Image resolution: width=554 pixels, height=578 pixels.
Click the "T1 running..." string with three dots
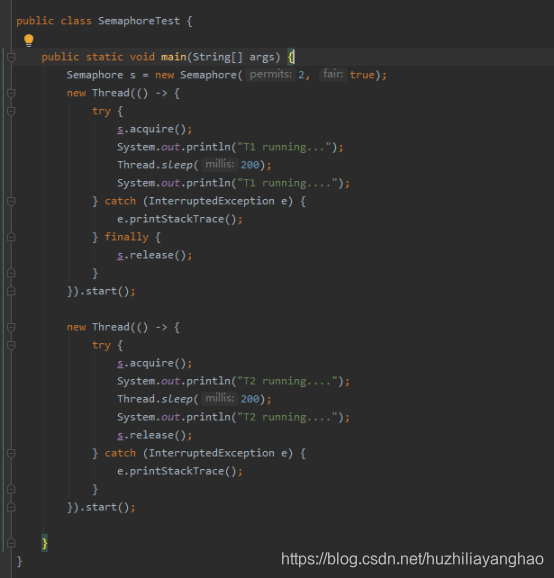[x=284, y=147]
